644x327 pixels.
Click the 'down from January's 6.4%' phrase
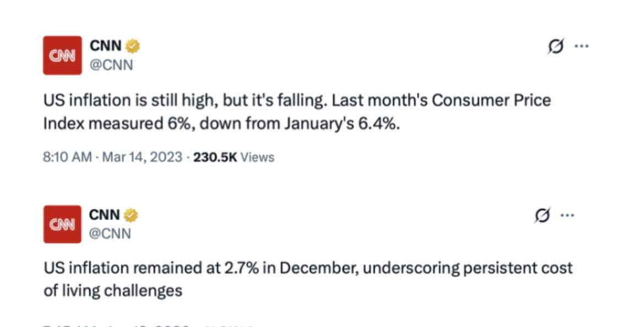(299, 124)
